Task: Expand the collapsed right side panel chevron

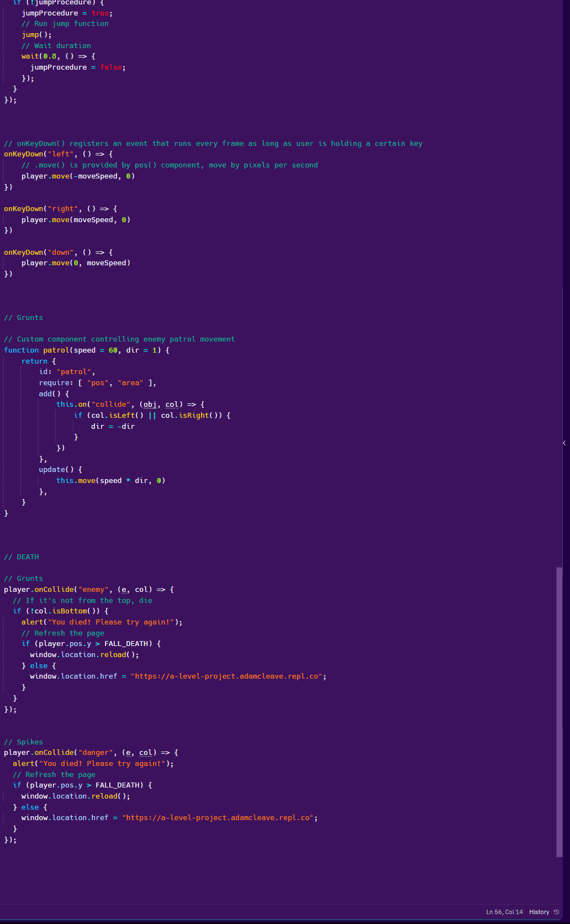Action: tap(564, 443)
